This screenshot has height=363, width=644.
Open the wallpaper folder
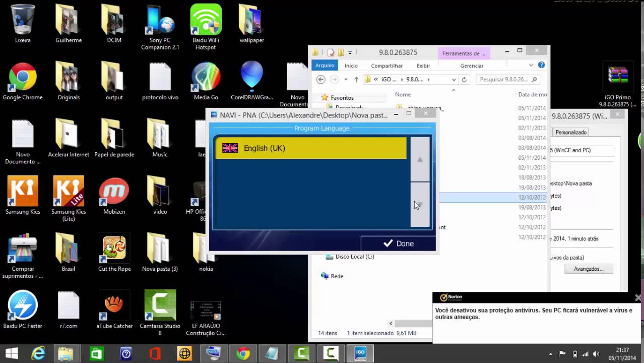pos(252,24)
